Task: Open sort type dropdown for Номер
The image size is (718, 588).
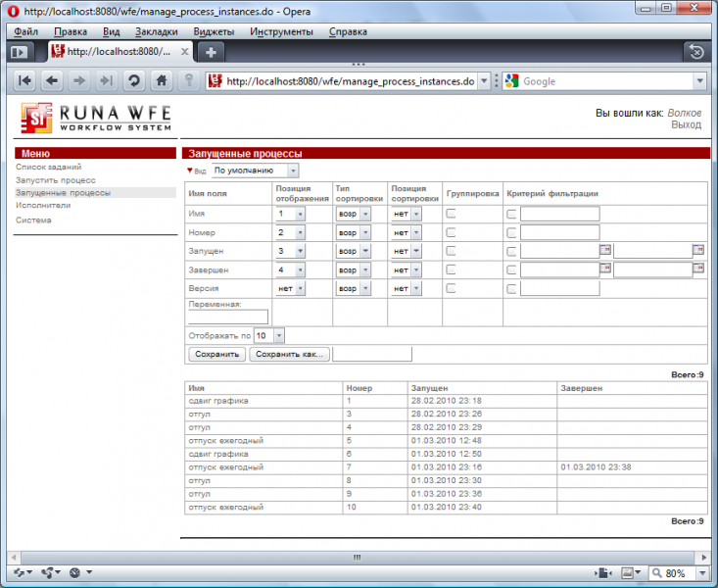Action: tap(353, 233)
